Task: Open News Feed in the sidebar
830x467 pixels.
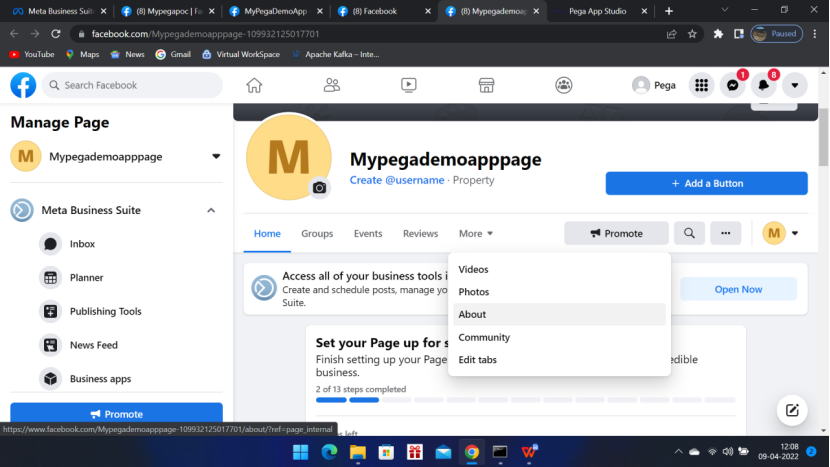Action: pos(94,345)
